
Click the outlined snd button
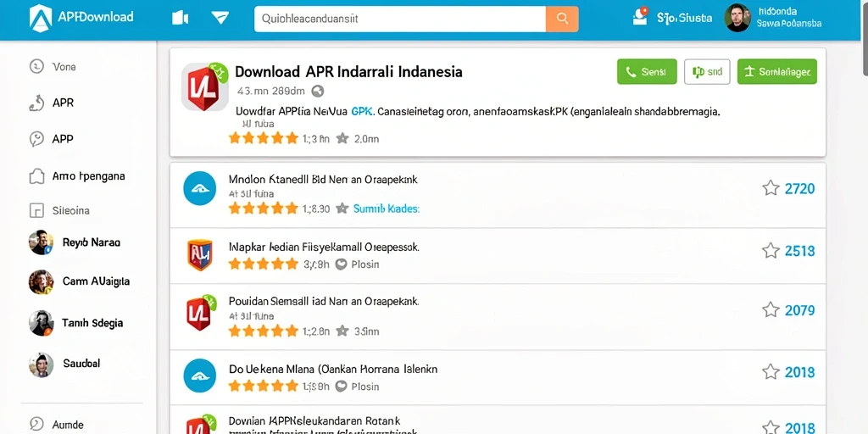(707, 71)
